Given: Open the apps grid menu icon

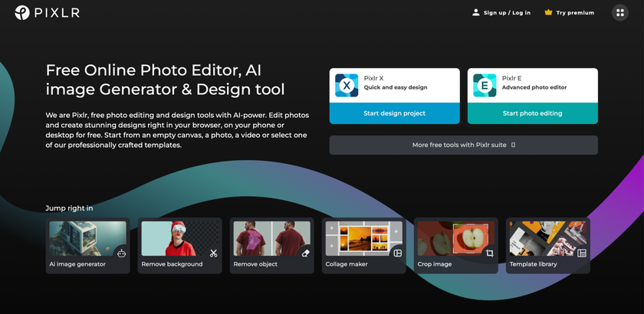Looking at the screenshot, I should pyautogui.click(x=620, y=13).
